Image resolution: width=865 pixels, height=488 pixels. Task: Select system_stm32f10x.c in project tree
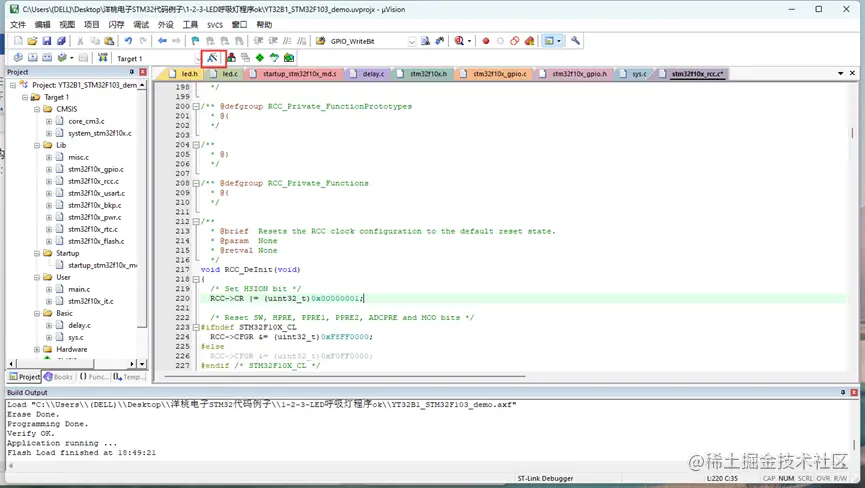pos(100,133)
